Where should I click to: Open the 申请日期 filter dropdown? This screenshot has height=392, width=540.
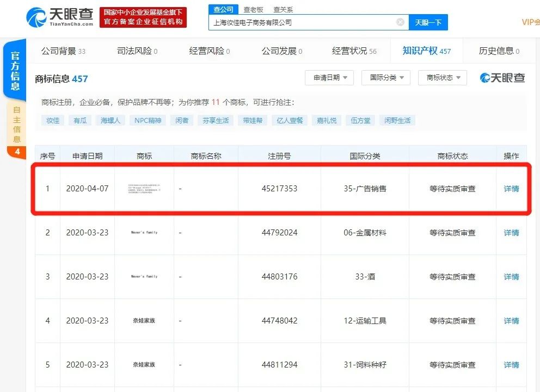[329, 77]
